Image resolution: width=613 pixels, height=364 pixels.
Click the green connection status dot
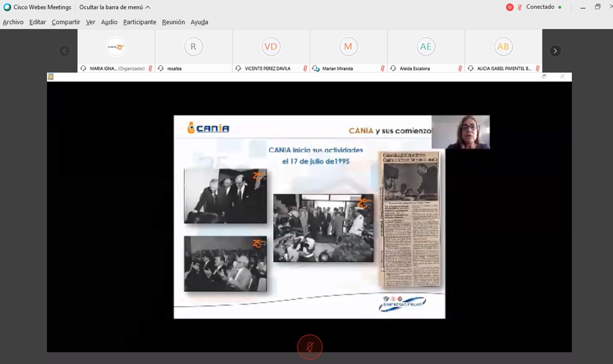tap(560, 7)
